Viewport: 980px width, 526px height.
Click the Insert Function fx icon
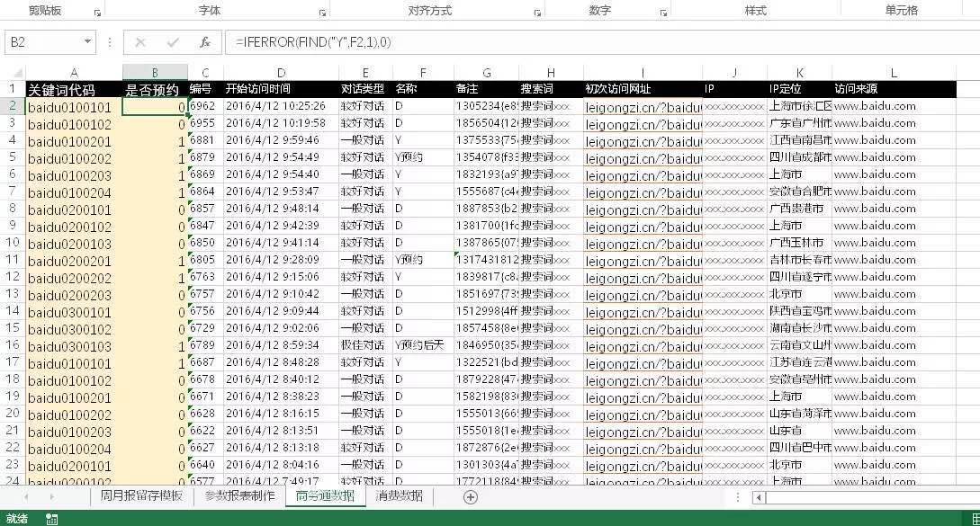point(204,42)
